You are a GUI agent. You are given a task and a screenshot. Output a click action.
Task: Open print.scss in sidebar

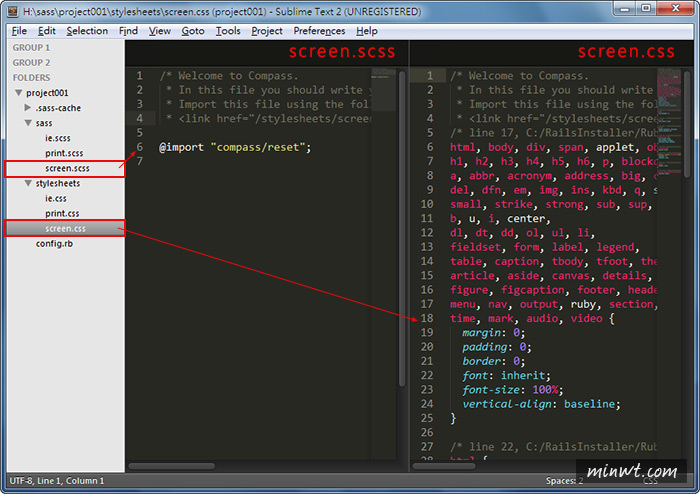(64, 153)
